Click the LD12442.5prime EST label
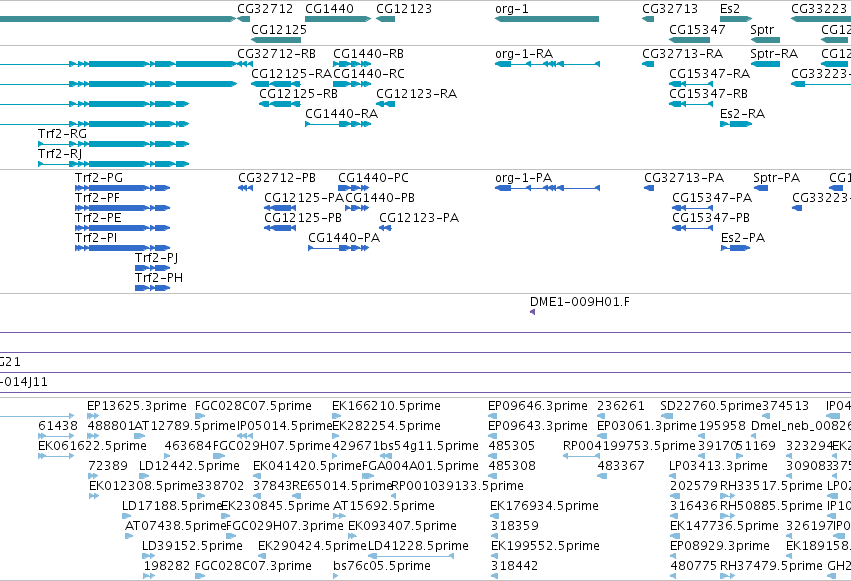Image resolution: width=851 pixels, height=581 pixels. (189, 466)
